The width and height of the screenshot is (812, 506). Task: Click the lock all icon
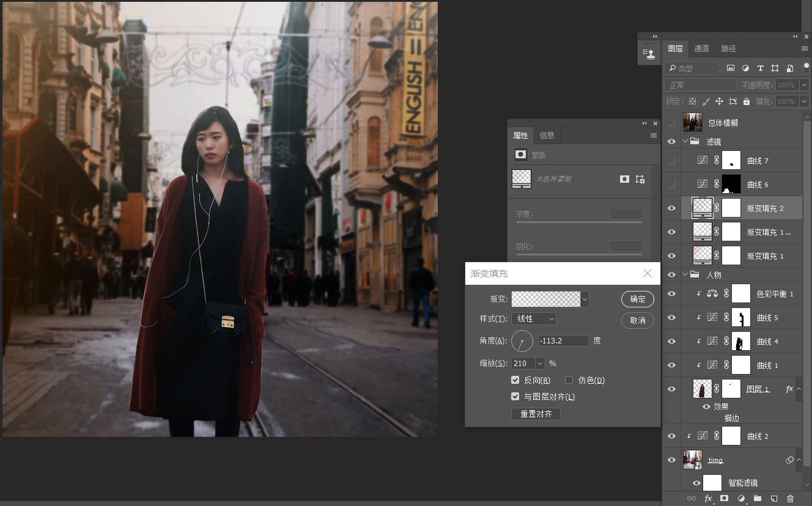coord(747,101)
